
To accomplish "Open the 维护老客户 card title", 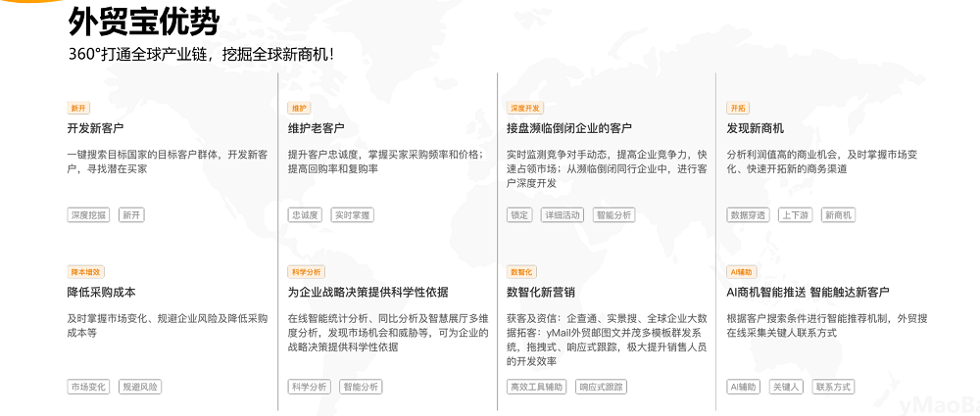I will pos(316,128).
